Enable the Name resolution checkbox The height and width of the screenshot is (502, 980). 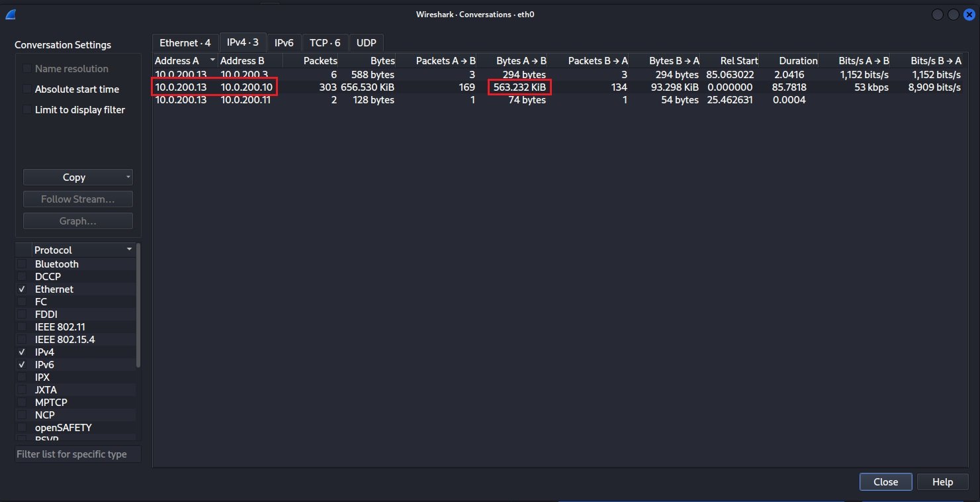(x=27, y=69)
